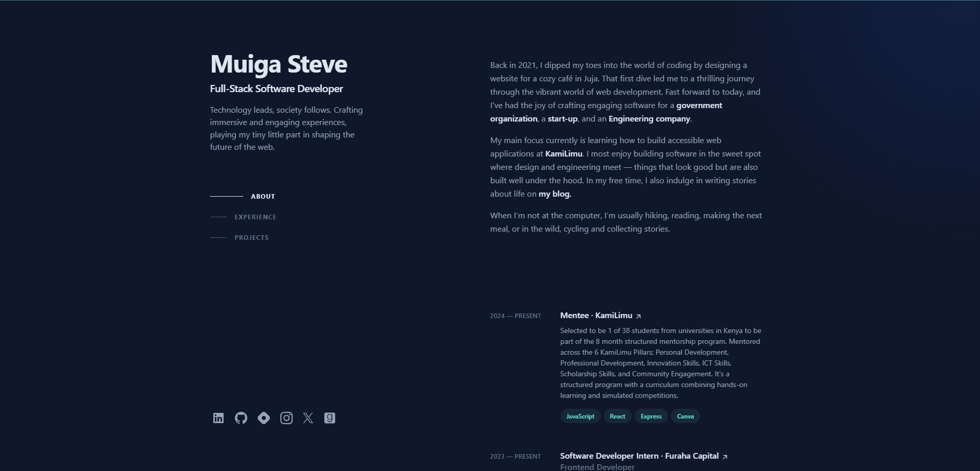Click the GitHub icon
The width and height of the screenshot is (980, 471).
click(242, 418)
